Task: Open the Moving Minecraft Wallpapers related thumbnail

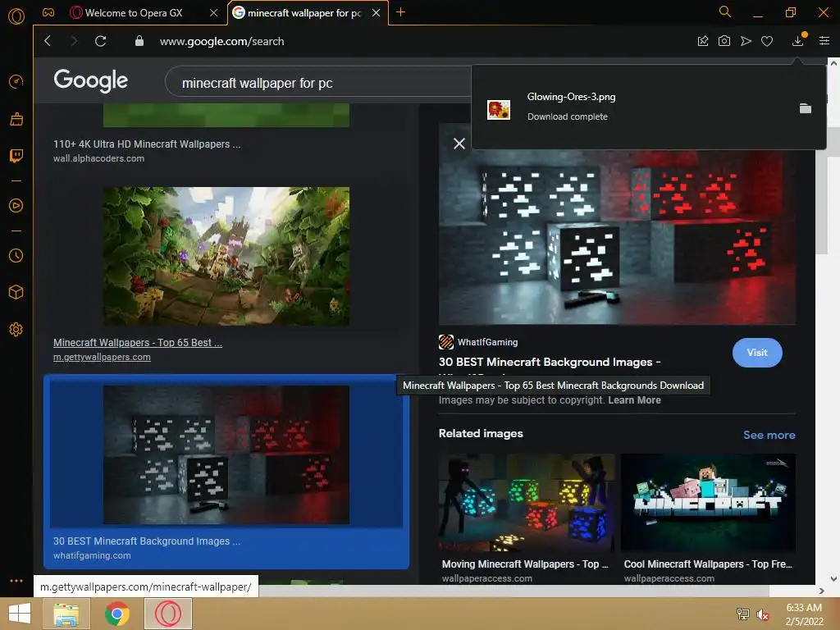Action: click(526, 503)
